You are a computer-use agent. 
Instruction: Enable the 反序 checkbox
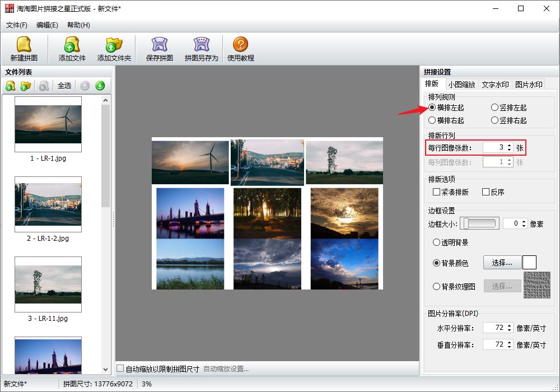[486, 192]
